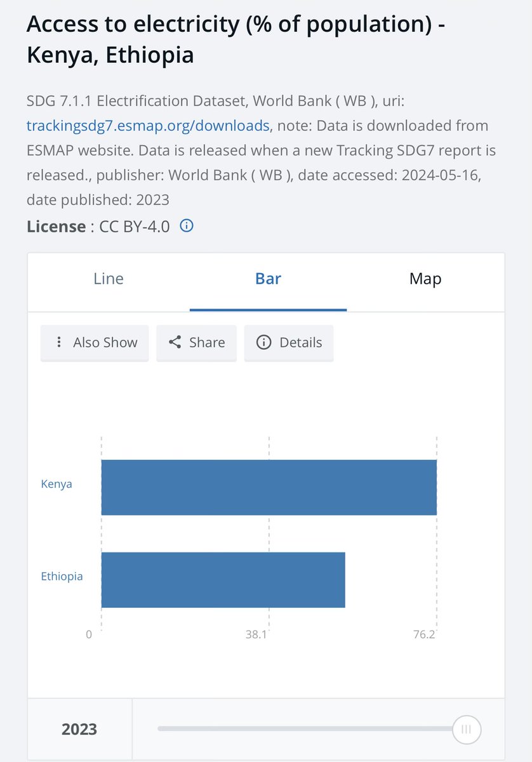This screenshot has width=532, height=762.
Task: Open the license info icon next to CC BY-4.0
Action: [187, 226]
